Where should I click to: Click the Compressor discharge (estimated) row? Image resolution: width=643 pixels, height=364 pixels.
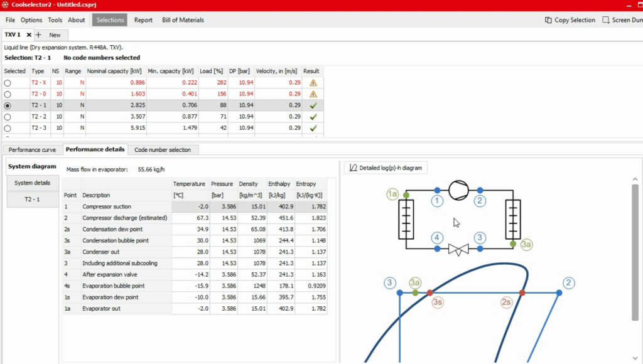point(195,218)
